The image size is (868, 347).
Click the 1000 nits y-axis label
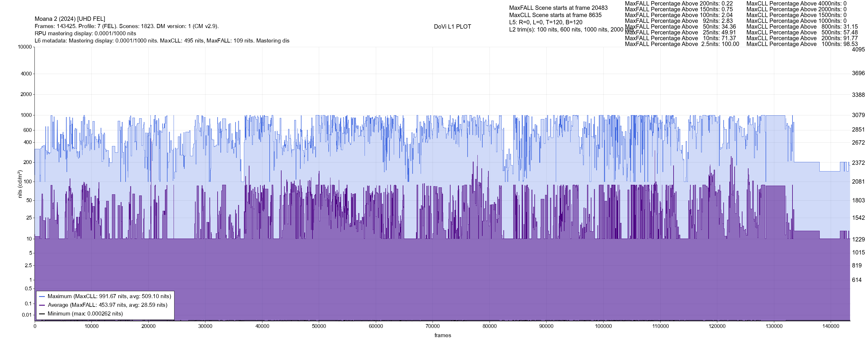[26, 115]
